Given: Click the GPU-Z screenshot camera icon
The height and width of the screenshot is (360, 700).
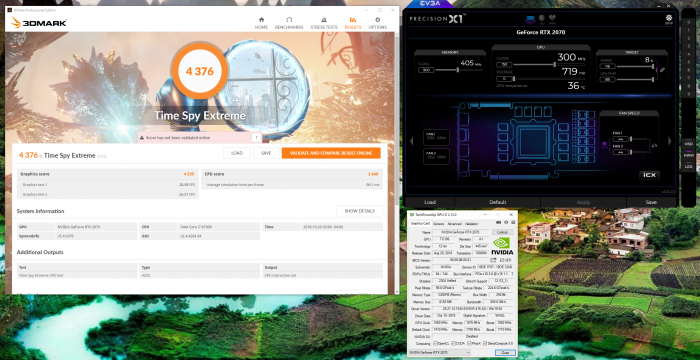Looking at the screenshot, I should (500, 222).
